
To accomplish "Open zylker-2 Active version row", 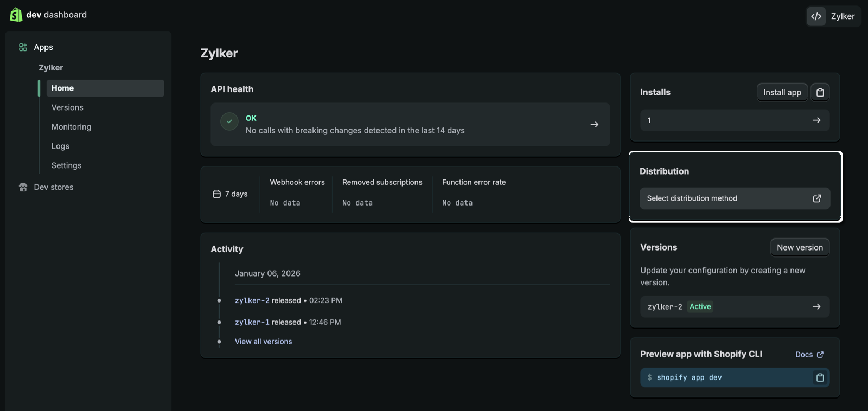I will click(x=735, y=306).
